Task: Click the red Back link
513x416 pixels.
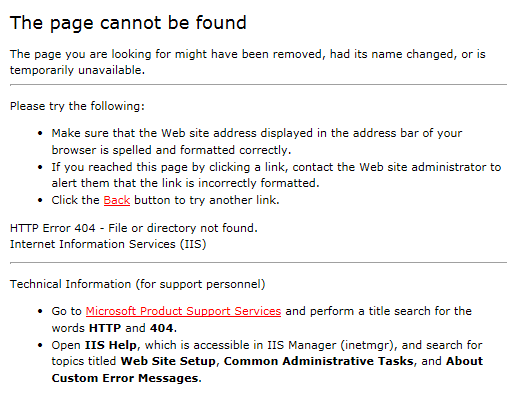Action: click(117, 200)
